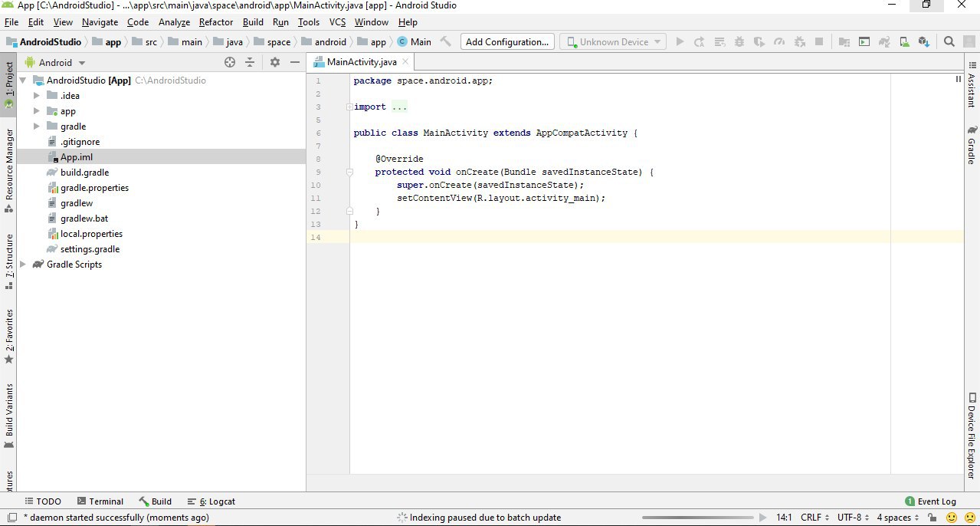Open the TODO tool window button
This screenshot has width=980, height=526.
point(42,501)
